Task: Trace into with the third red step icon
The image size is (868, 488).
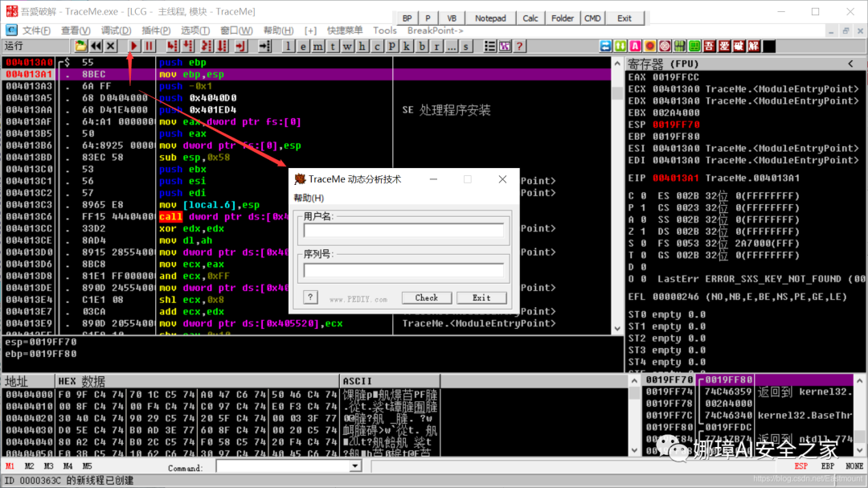Action: click(206, 46)
